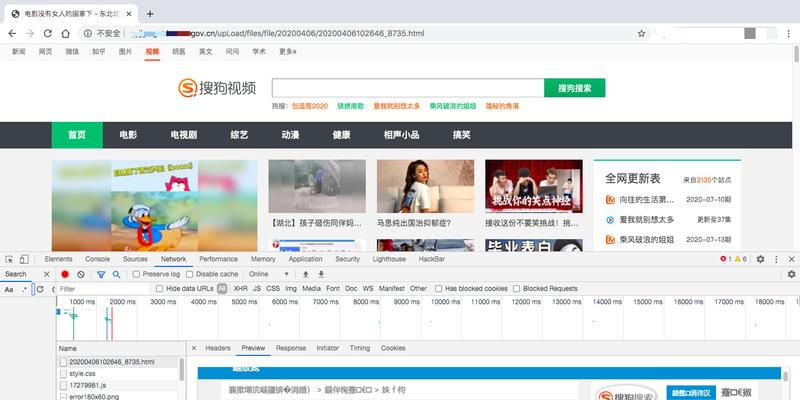
Task: Click the 1000 ms marker in the network timeline
Action: point(82,302)
